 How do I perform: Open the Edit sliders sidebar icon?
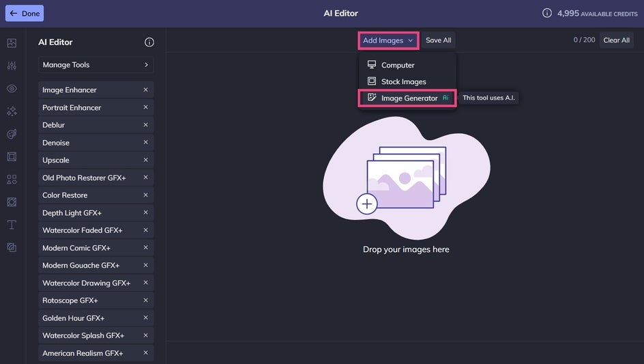point(12,66)
